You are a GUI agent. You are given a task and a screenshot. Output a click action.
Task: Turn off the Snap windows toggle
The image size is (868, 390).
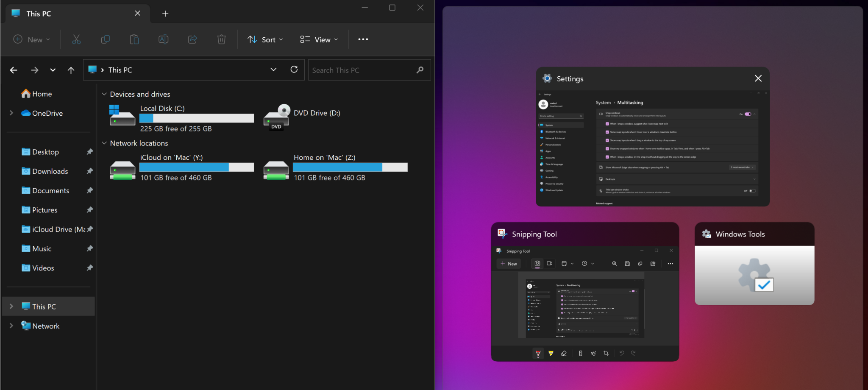point(748,114)
